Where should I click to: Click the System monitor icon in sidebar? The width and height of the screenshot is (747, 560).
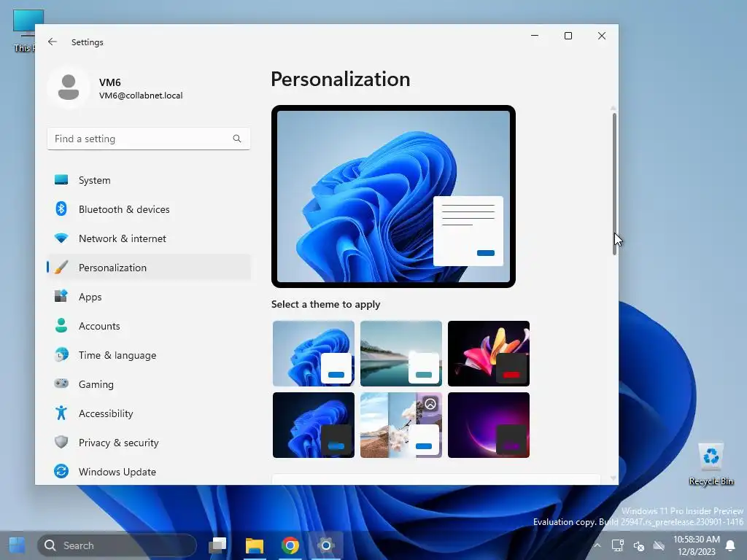point(61,180)
